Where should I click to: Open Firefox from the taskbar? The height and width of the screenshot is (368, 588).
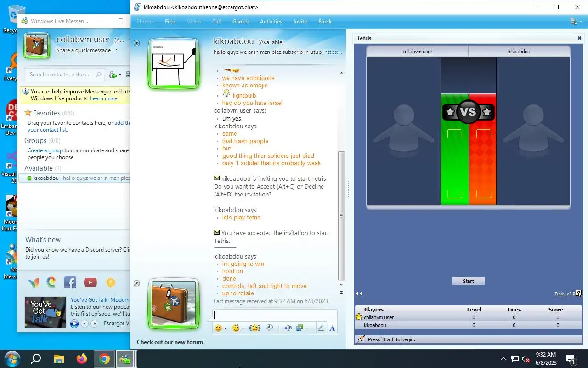pos(82,359)
